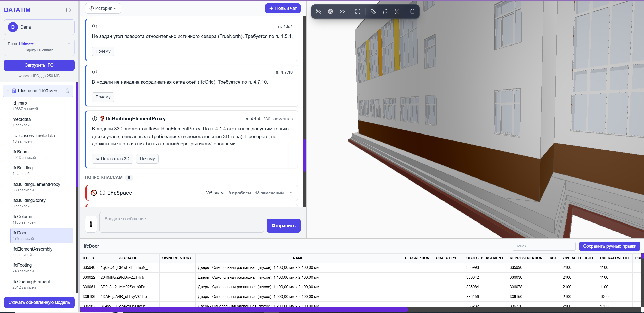The width and height of the screenshot is (644, 313).
Task: Click cell with IFC_ID 335946
Action: click(89, 267)
